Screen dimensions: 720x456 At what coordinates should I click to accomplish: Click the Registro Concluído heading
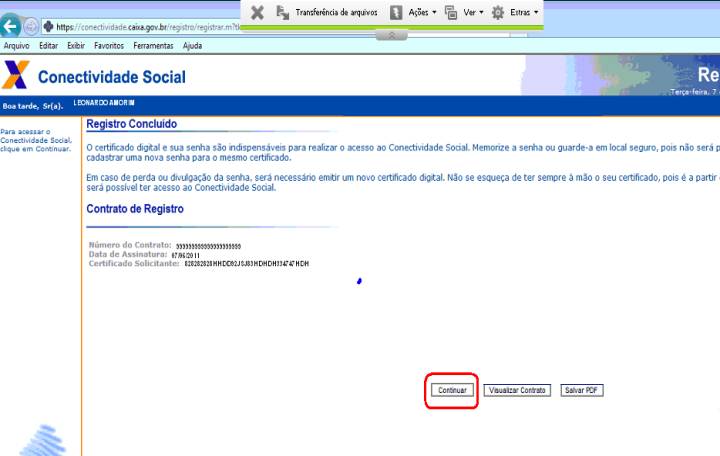[131, 124]
